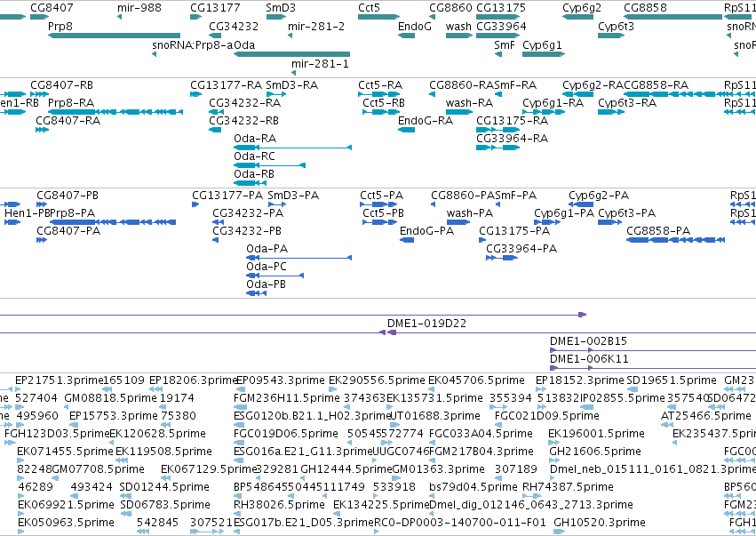Image resolution: width=756 pixels, height=536 pixels.
Task: Select the long Oda gene bar in the gene track
Action: 291,54
